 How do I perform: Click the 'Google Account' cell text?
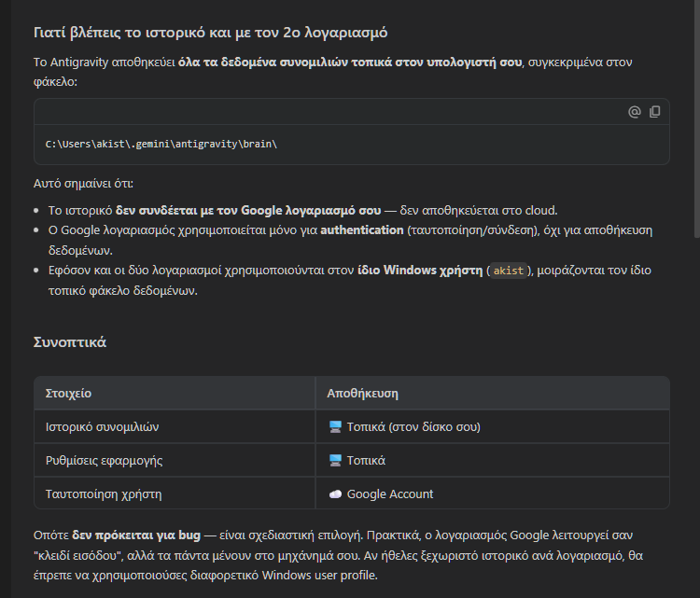(x=390, y=494)
